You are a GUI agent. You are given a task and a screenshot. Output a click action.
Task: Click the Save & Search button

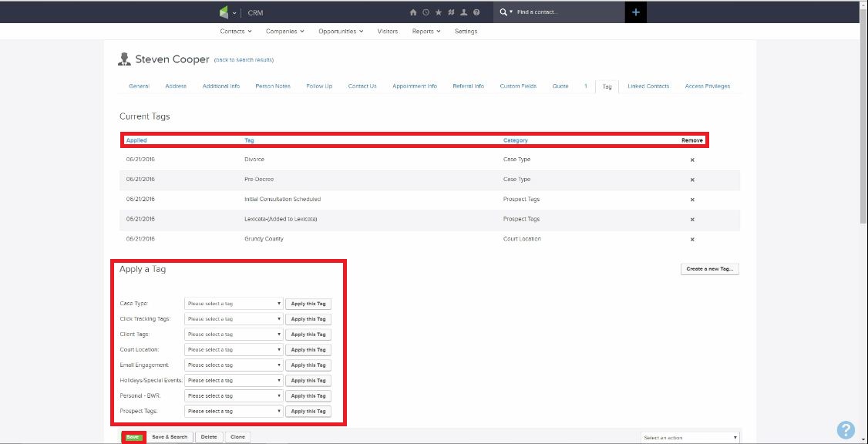pyautogui.click(x=170, y=437)
